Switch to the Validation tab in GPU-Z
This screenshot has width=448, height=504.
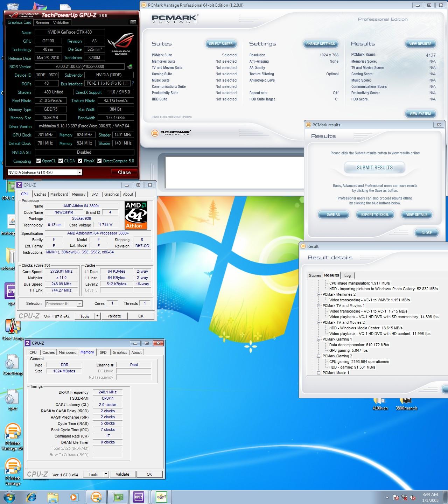coord(61,23)
